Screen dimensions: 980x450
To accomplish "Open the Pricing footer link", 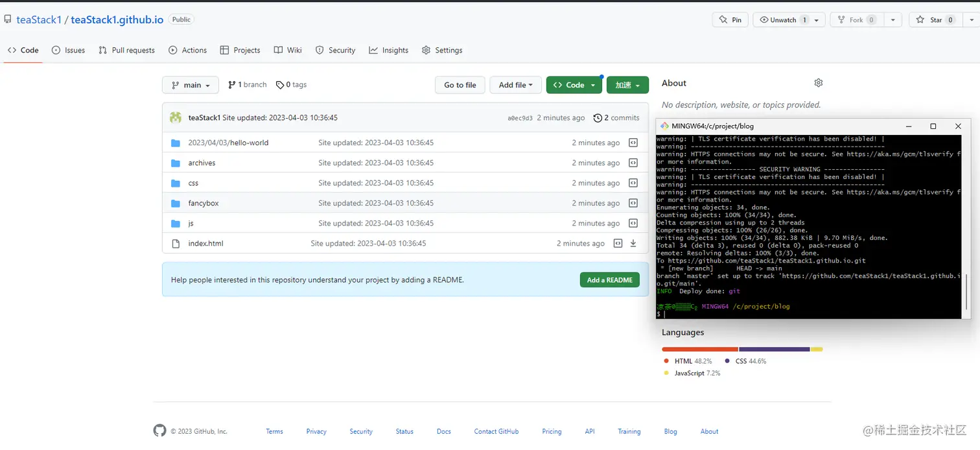I will click(x=552, y=431).
